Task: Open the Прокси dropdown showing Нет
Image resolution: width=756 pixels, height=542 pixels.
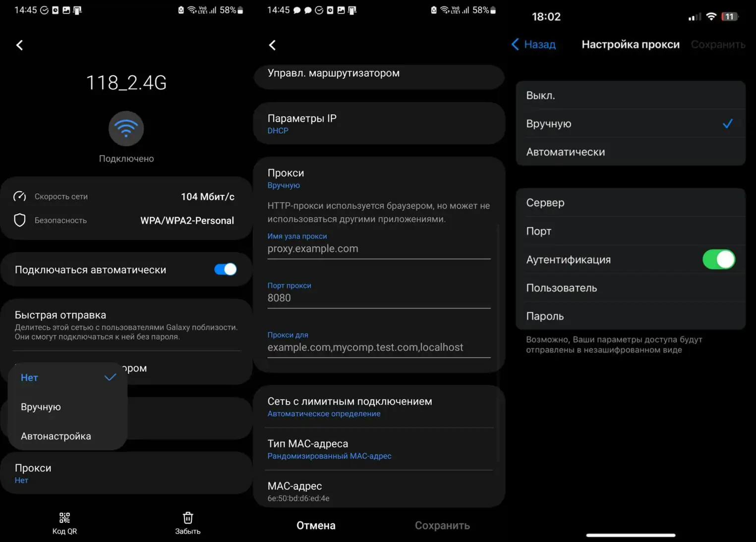Action: pyautogui.click(x=126, y=473)
